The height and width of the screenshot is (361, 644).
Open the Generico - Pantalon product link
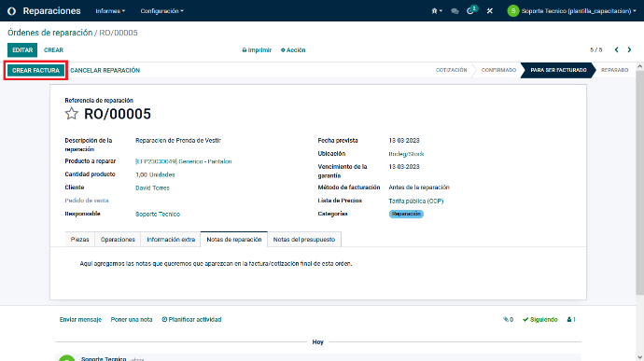coord(184,161)
